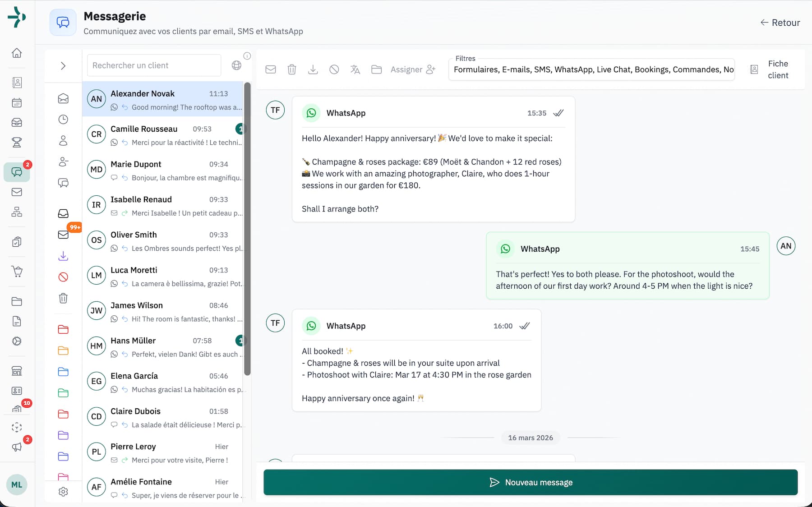The image size is (812, 507).
Task: Expand the conversation list panel with the chevron
Action: [x=63, y=66]
